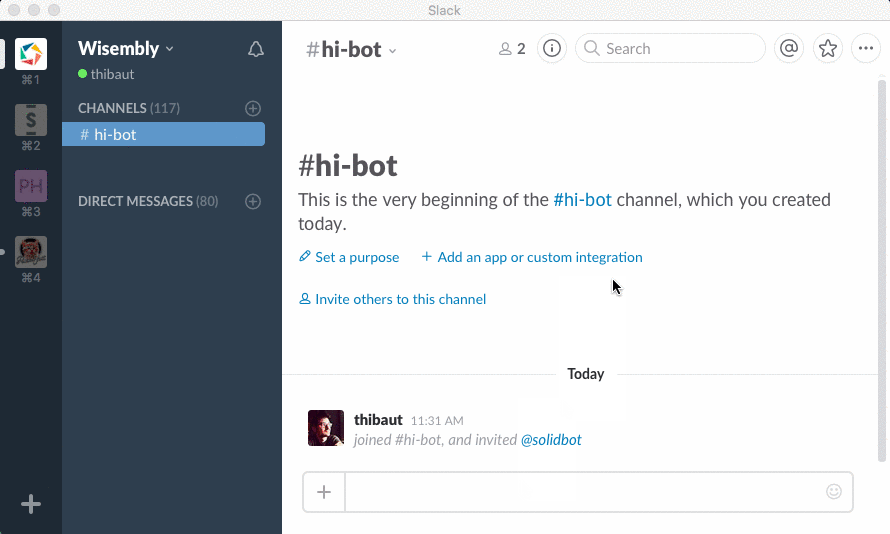Click Add an app or custom integration
Viewport: 890px width, 534px height.
[532, 257]
